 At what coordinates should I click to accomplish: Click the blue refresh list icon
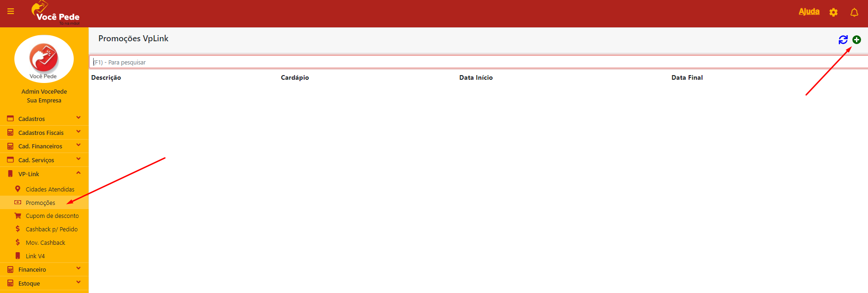tap(843, 40)
